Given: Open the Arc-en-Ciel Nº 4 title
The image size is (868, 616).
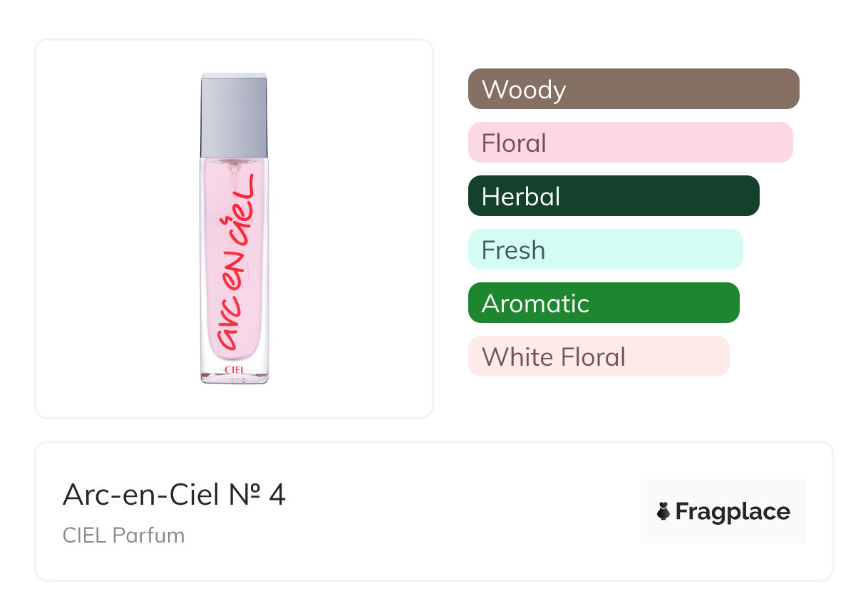Looking at the screenshot, I should pos(174,495).
